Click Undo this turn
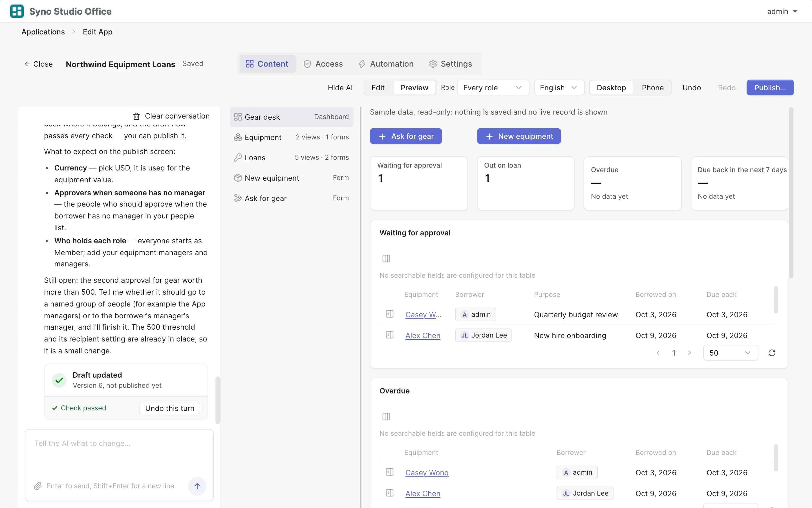The width and height of the screenshot is (812, 508). click(169, 408)
